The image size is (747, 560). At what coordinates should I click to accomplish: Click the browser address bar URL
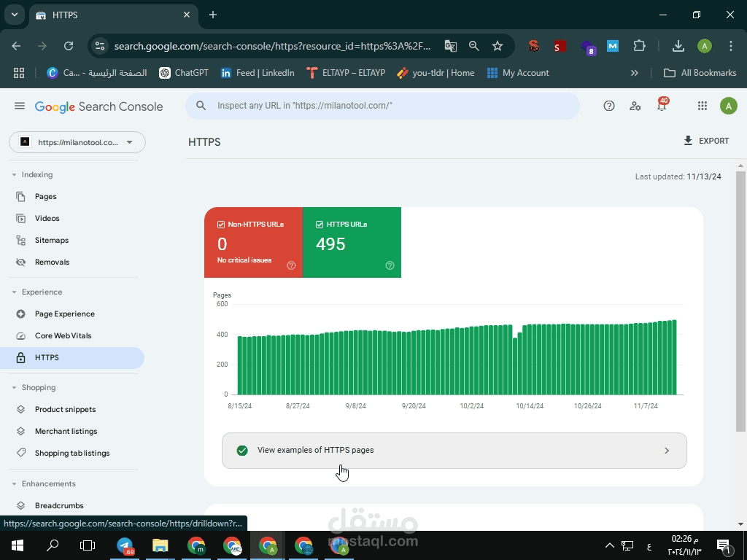tap(273, 46)
